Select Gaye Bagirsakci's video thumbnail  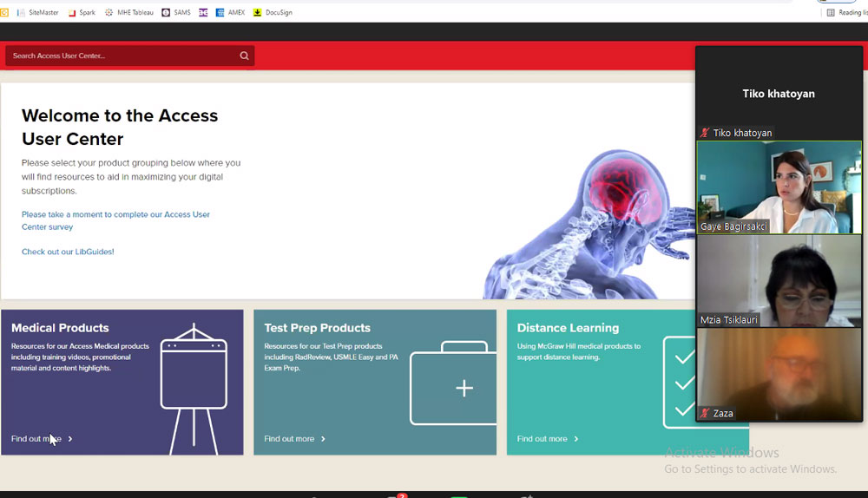[779, 187]
